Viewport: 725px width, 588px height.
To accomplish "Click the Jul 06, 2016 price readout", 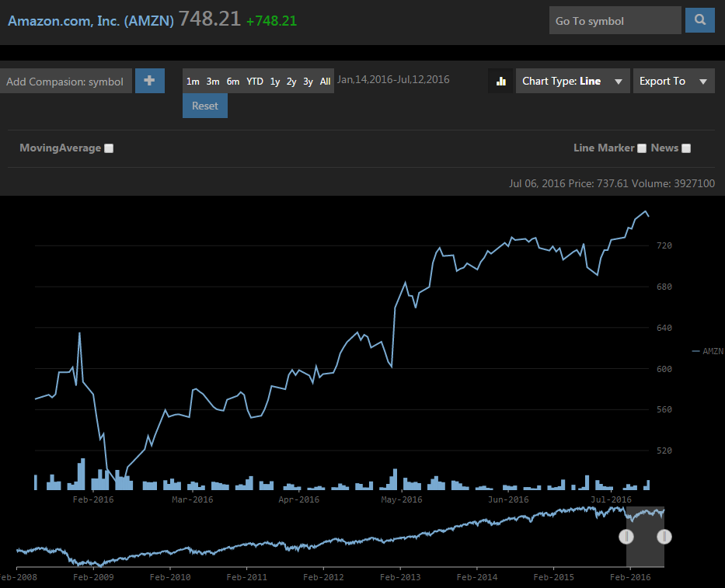I will click(612, 183).
